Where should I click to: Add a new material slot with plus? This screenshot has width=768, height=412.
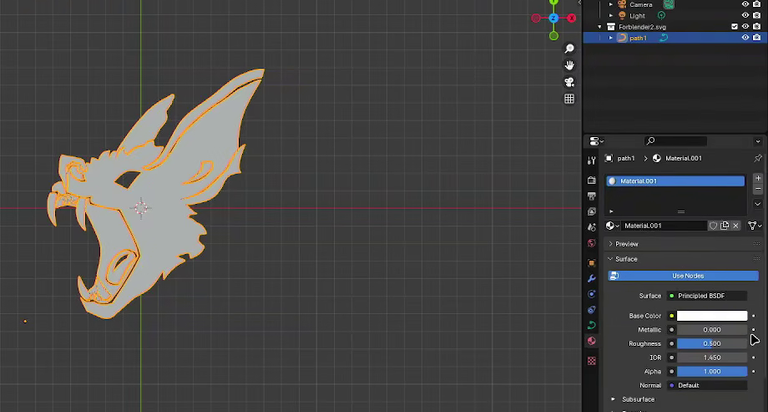click(x=758, y=178)
